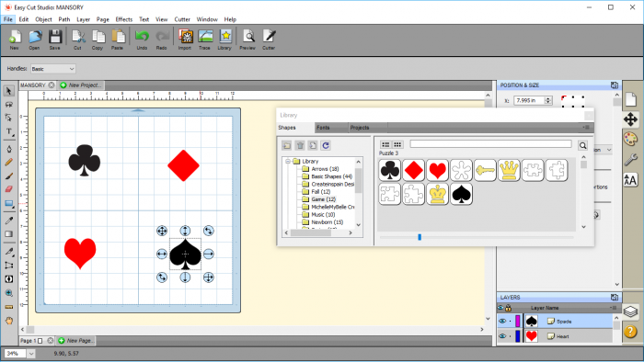The image size is (644, 362).
Task: Close the MANSORY document tab
Action: point(52,85)
